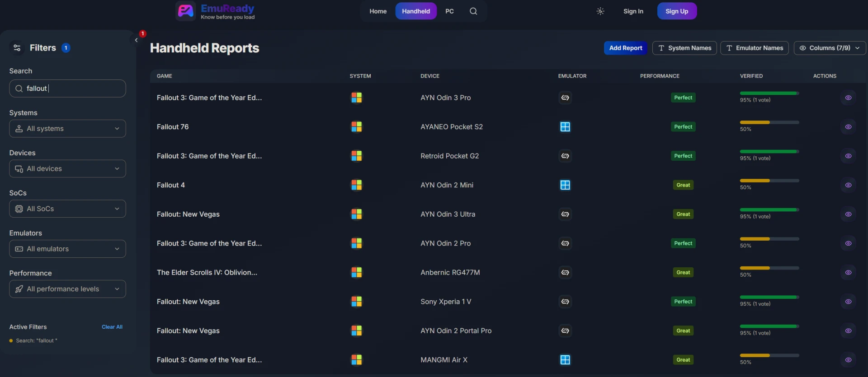Toggle System Names display
Screen dimensions: 868x377
coord(684,48)
